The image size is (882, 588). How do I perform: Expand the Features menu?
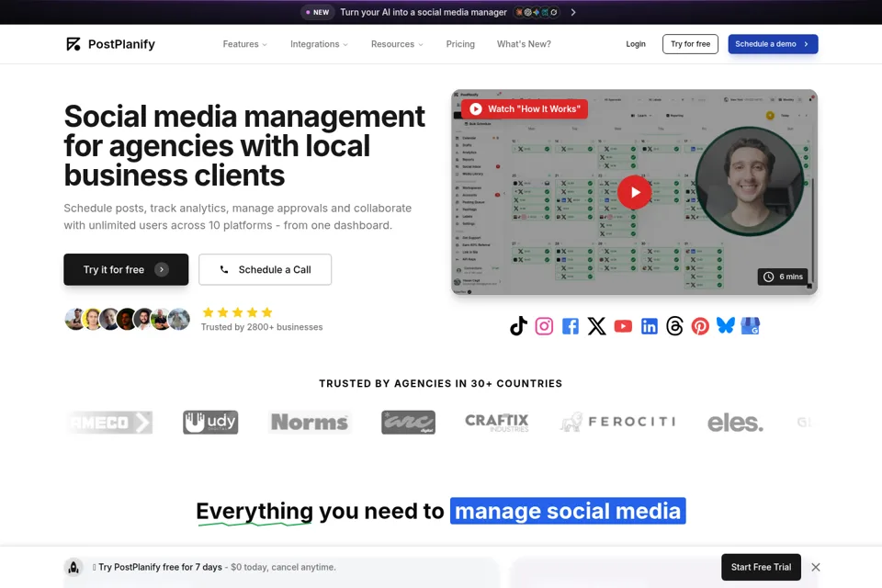[244, 44]
